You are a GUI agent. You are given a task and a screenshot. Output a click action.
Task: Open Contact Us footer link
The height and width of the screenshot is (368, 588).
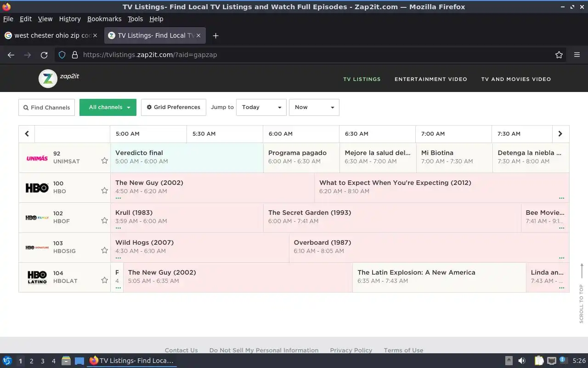pyautogui.click(x=181, y=350)
